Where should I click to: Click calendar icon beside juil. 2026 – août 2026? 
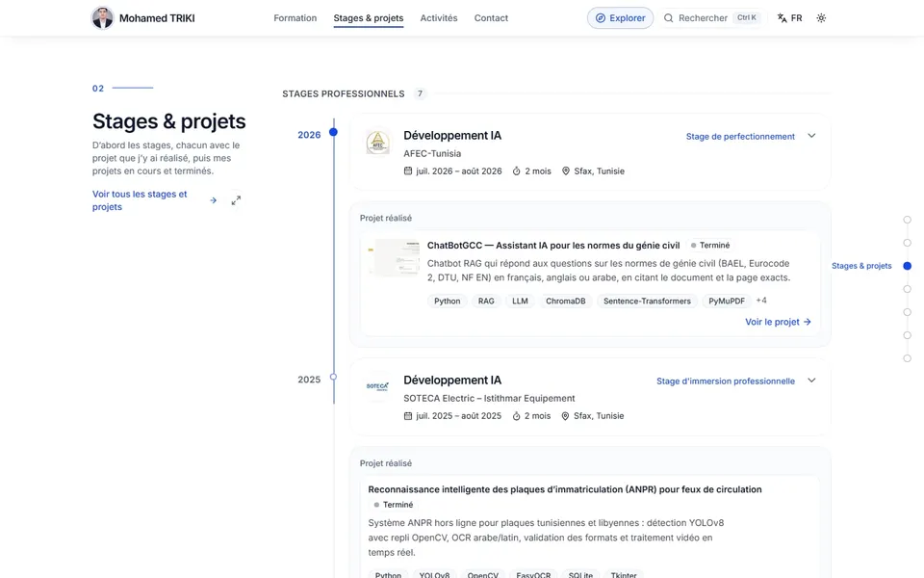(x=408, y=171)
